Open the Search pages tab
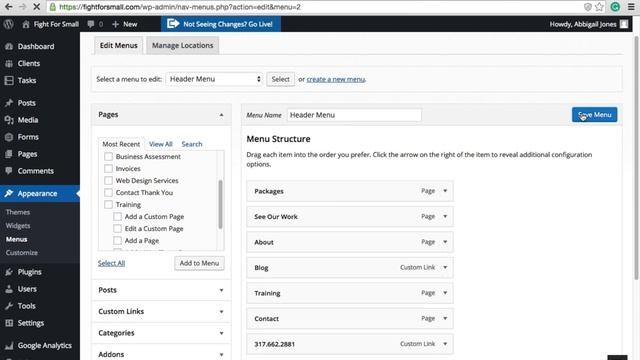This screenshot has width=640, height=360. [x=192, y=144]
